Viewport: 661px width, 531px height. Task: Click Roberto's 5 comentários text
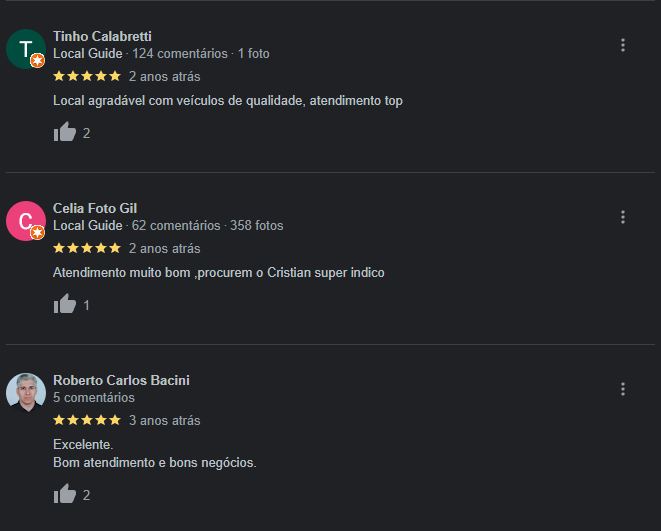pos(94,397)
